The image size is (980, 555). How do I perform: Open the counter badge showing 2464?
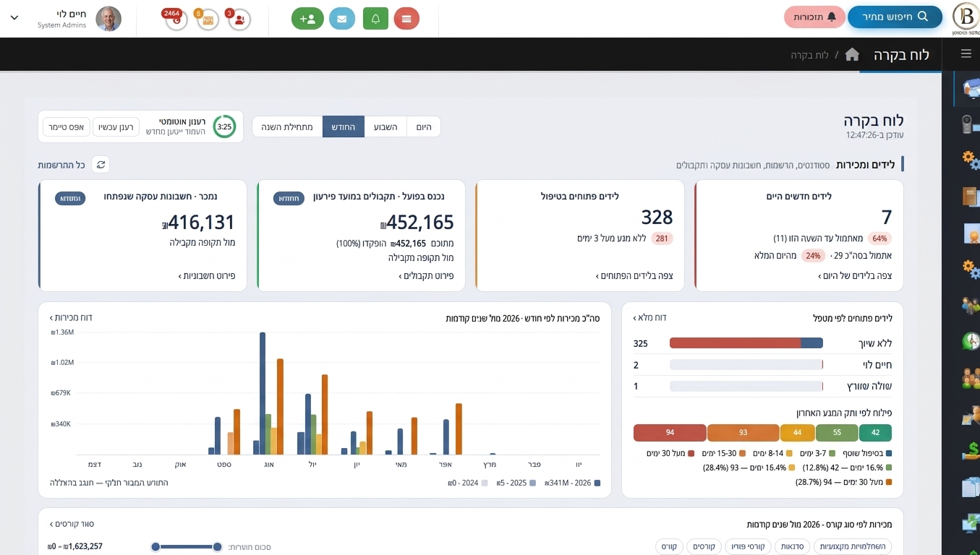pyautogui.click(x=175, y=19)
